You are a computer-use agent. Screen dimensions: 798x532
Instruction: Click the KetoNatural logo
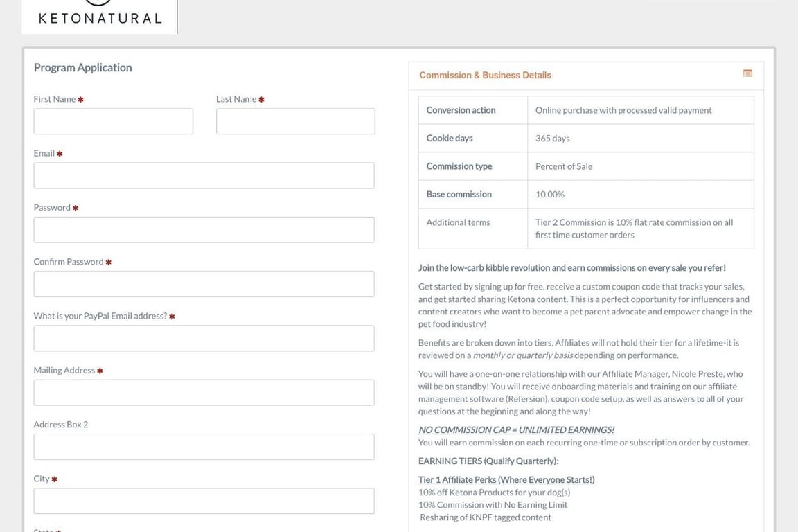pyautogui.click(x=100, y=15)
